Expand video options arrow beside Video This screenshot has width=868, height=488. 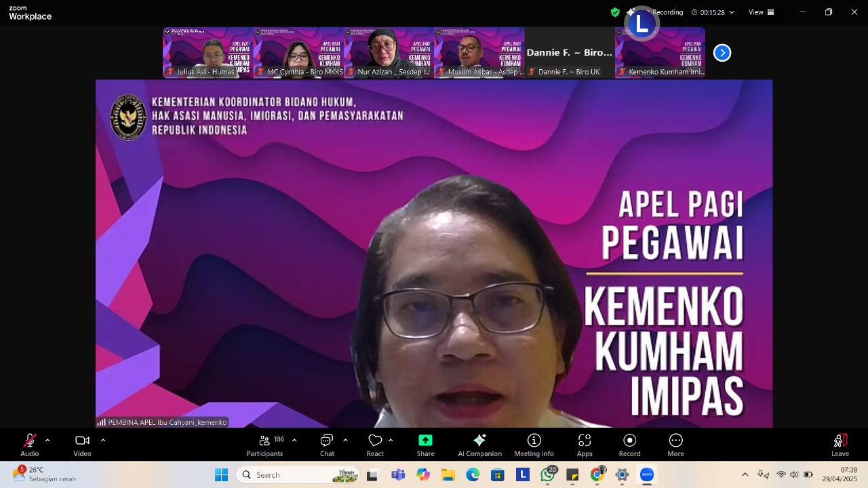click(103, 441)
